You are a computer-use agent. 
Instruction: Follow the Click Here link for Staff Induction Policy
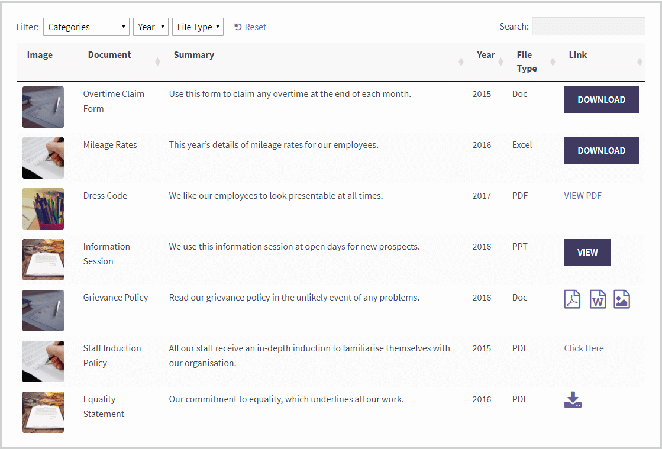click(583, 348)
